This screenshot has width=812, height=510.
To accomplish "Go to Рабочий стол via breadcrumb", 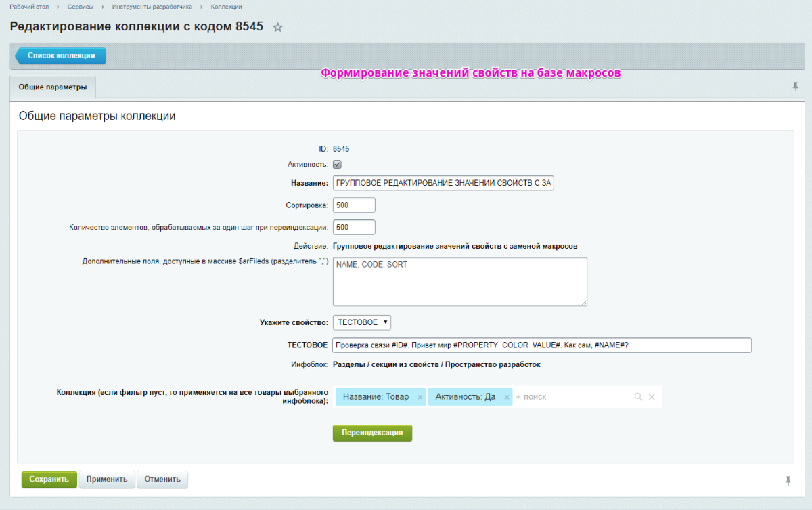I will point(28,7).
